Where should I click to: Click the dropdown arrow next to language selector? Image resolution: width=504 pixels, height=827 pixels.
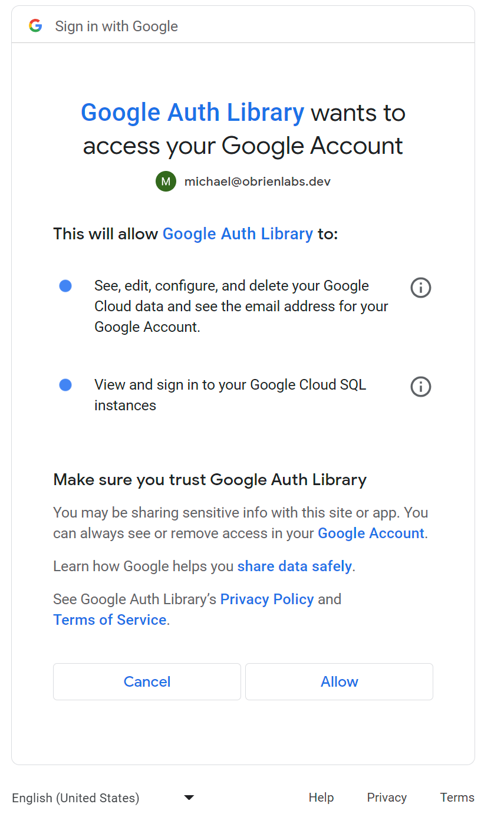pos(189,797)
